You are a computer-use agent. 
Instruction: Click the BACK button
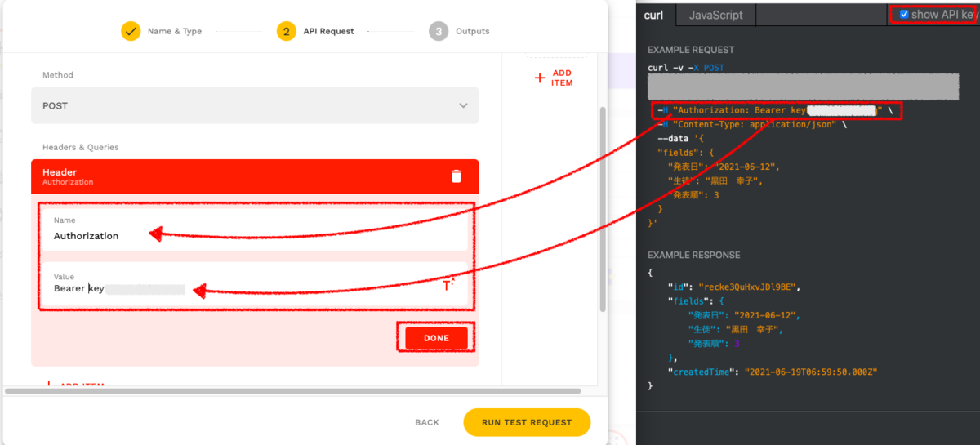pyautogui.click(x=427, y=422)
